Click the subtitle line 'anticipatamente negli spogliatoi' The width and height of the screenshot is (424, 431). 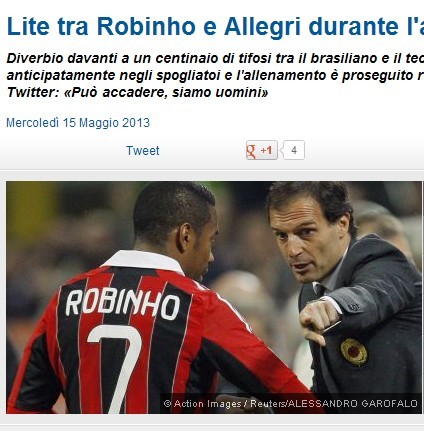pos(215,75)
